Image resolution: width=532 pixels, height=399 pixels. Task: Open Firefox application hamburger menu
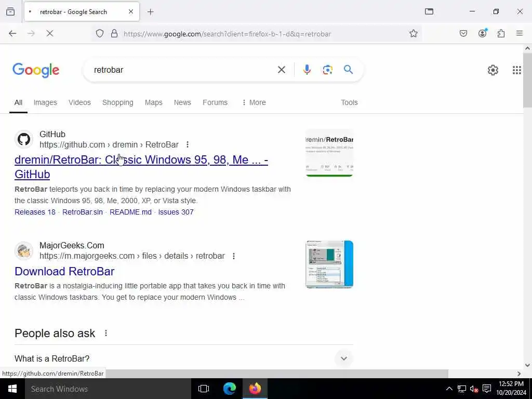click(520, 33)
